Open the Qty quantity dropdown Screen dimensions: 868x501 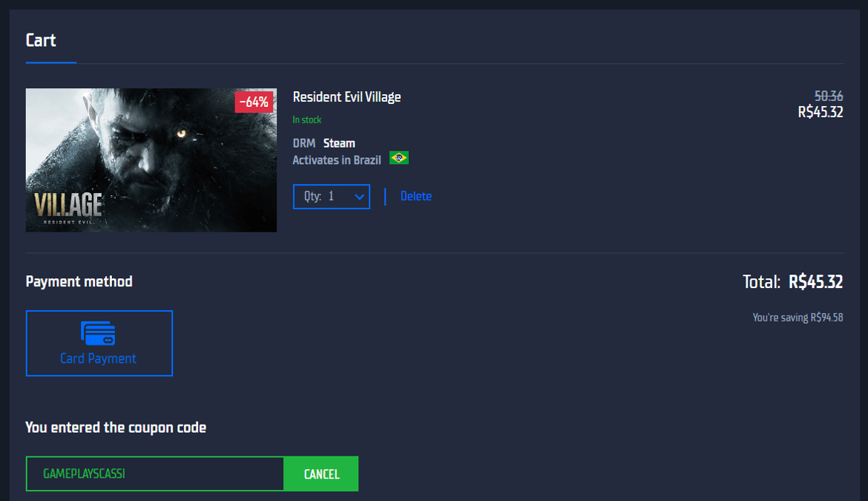point(331,197)
